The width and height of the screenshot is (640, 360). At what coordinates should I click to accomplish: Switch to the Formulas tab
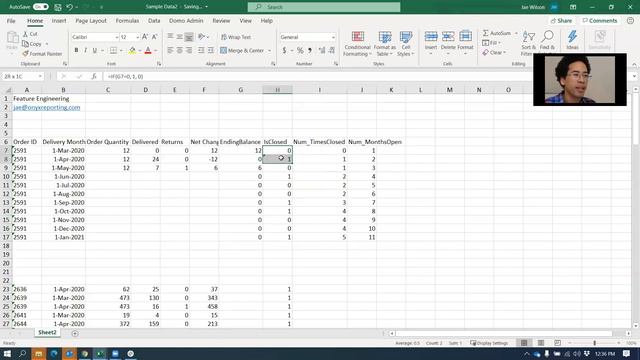click(x=127, y=20)
